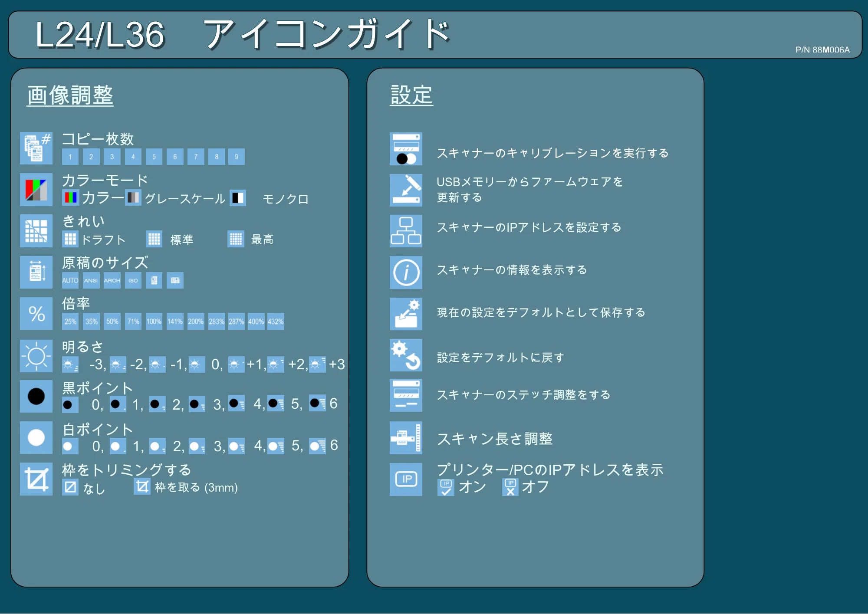Select the grayscale (グレースケール) mode icon
The width and height of the screenshot is (868, 614).
(x=133, y=198)
